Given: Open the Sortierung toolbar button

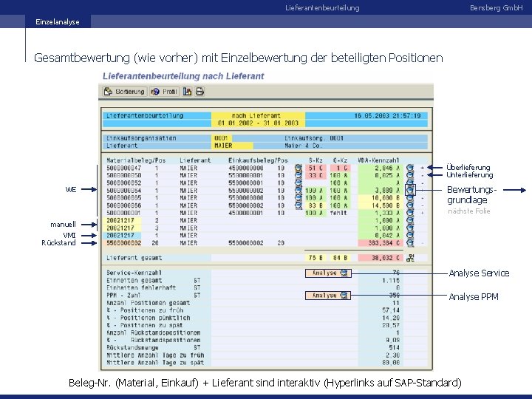Looking at the screenshot, I should (x=125, y=92).
